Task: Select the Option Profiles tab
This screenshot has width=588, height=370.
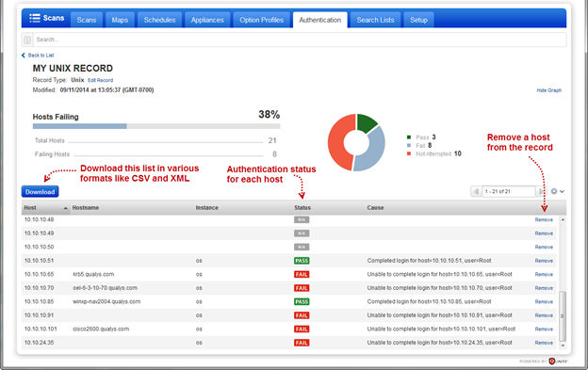Action: coord(262,20)
